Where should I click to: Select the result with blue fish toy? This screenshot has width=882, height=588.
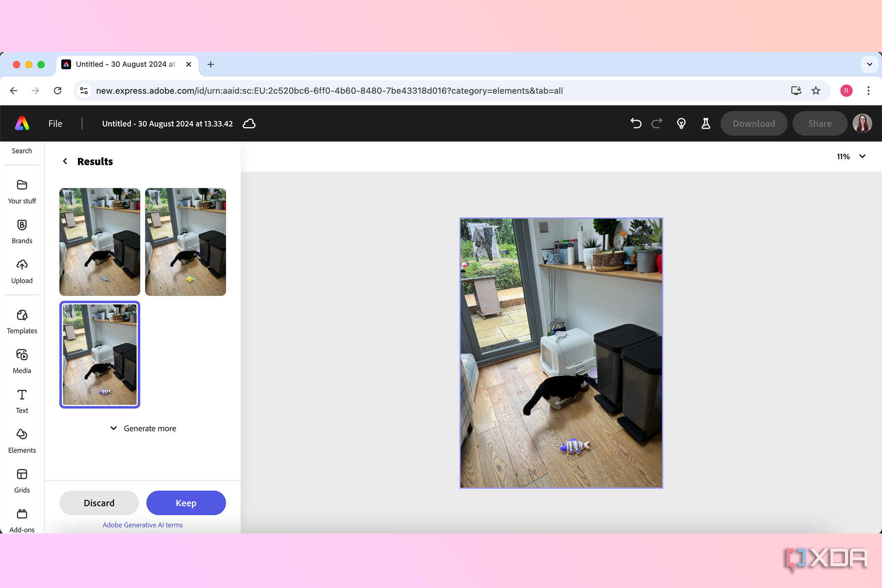point(100,242)
